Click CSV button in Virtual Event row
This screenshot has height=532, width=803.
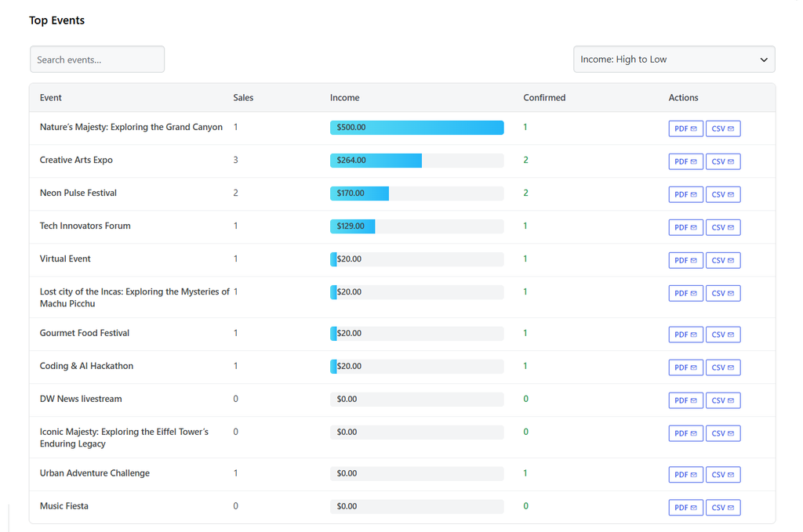(x=723, y=260)
